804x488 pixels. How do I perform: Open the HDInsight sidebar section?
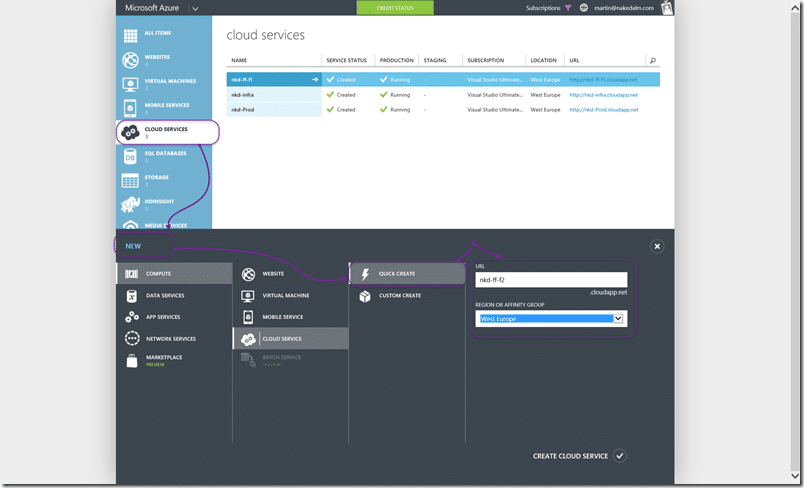pyautogui.click(x=164, y=205)
